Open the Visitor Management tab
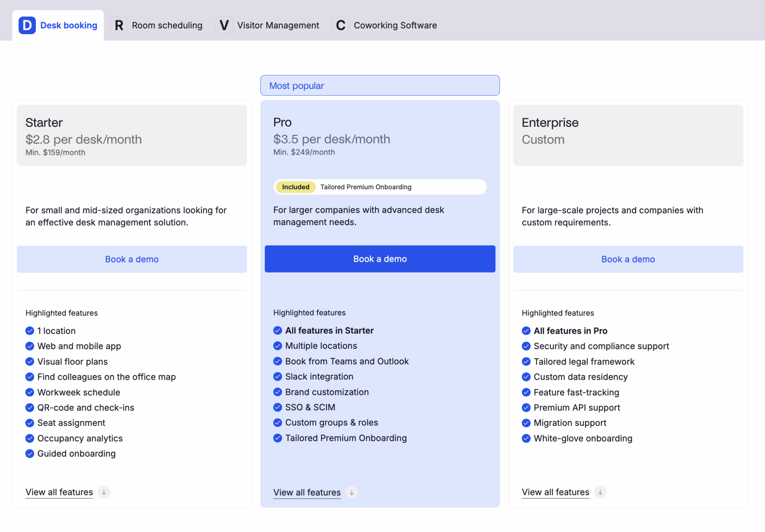Image resolution: width=765 pixels, height=532 pixels. point(278,25)
